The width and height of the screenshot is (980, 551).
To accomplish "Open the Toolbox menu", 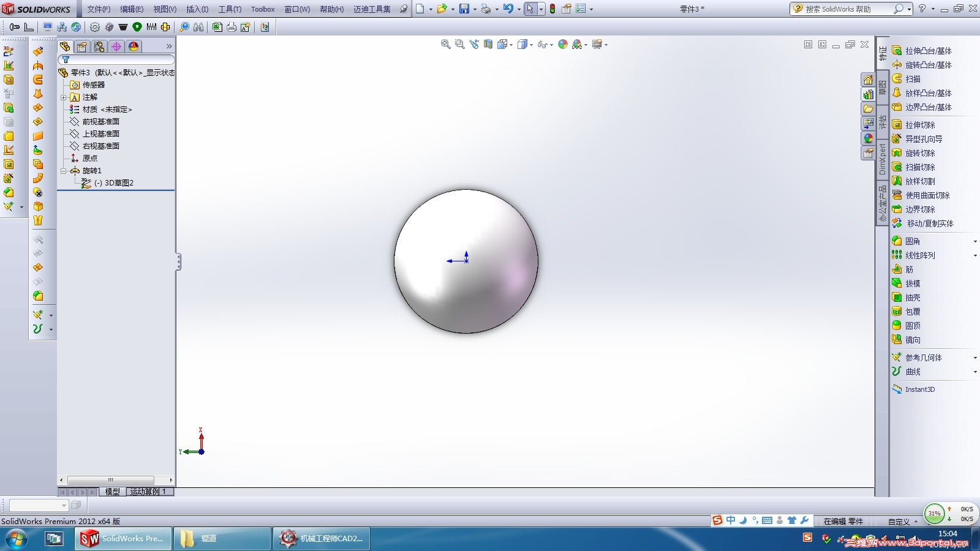I will coord(263,9).
